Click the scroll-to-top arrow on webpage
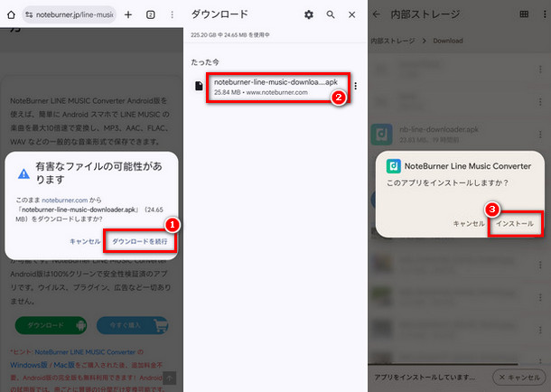 coord(170,378)
